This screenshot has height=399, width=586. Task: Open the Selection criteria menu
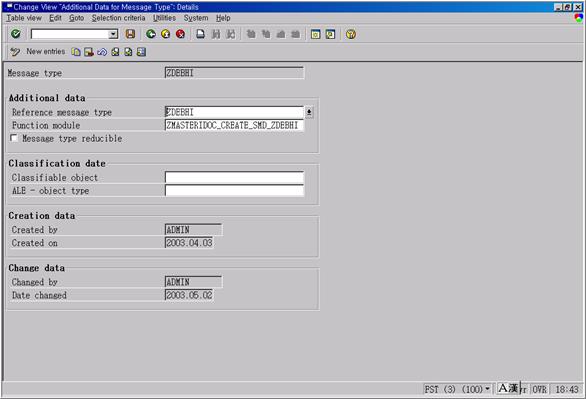(x=118, y=18)
